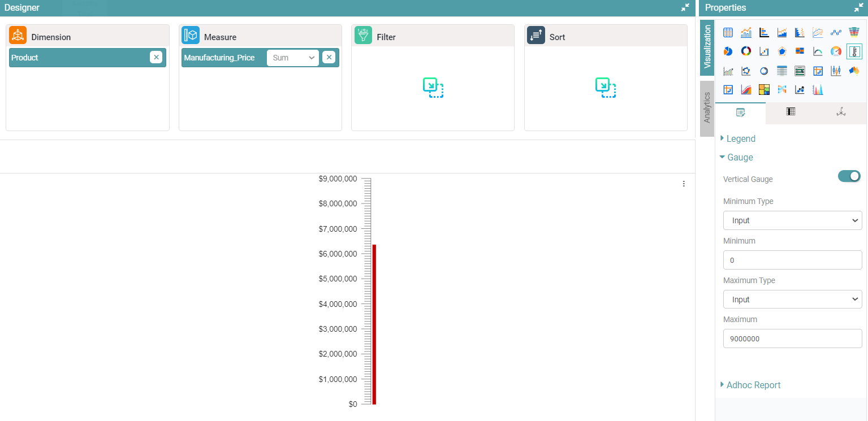Pick the funnel chart visualization icon
The width and height of the screenshot is (868, 421).
854,33
